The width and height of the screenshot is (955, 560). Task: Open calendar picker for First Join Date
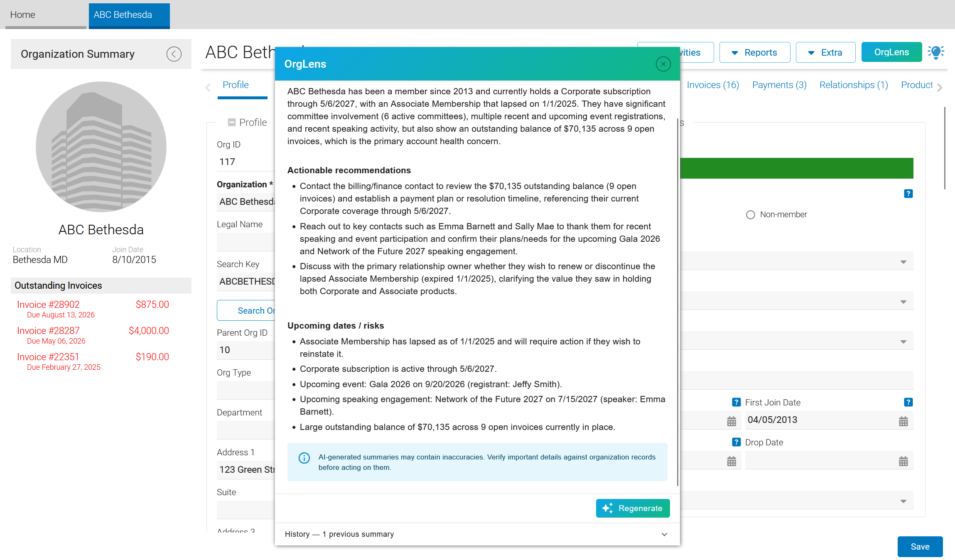(x=903, y=421)
